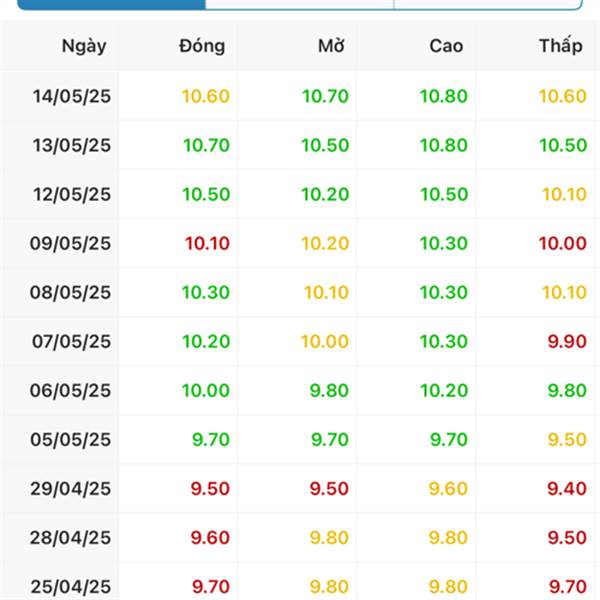Sort by the Ngày column header
Screen dimensions: 600x600
[x=84, y=46]
